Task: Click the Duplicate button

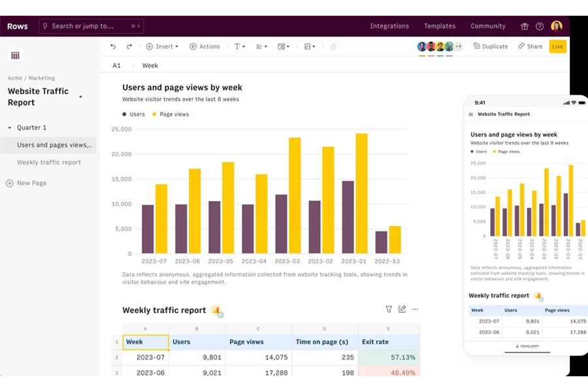Action: [491, 46]
